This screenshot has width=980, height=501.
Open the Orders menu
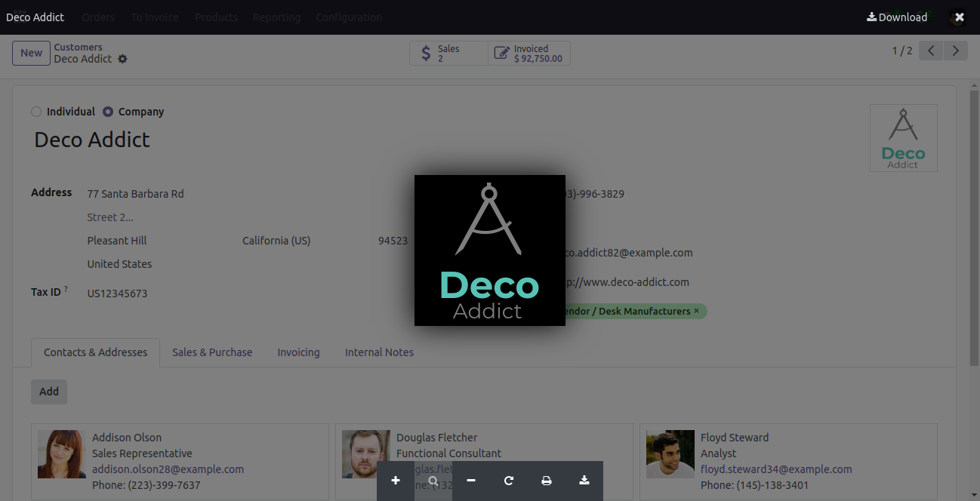pyautogui.click(x=98, y=17)
